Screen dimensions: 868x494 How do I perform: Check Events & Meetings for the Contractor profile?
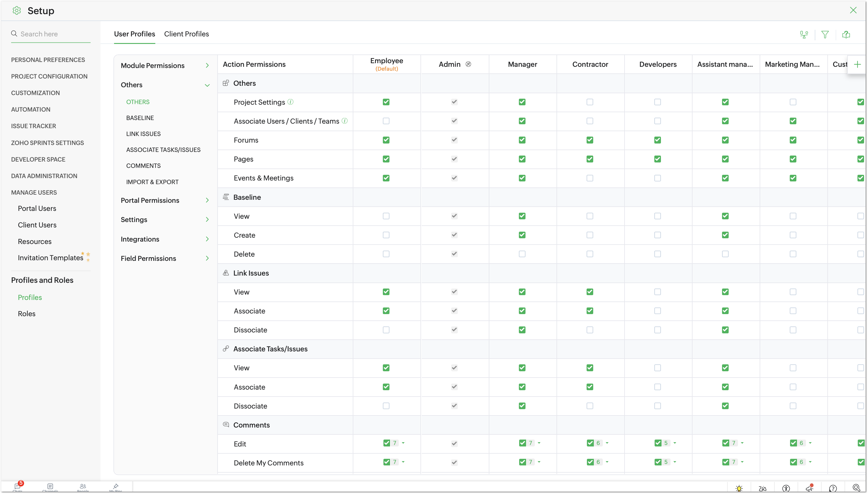pos(590,178)
